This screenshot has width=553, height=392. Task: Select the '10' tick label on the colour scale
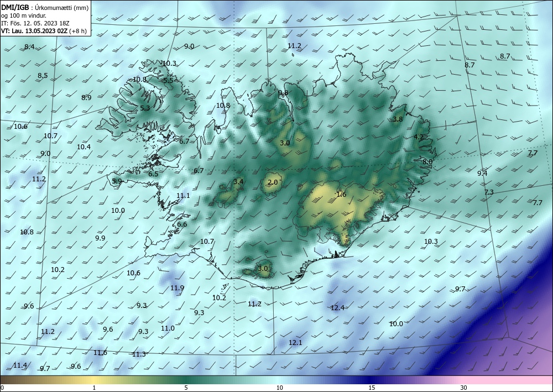tap(279, 388)
